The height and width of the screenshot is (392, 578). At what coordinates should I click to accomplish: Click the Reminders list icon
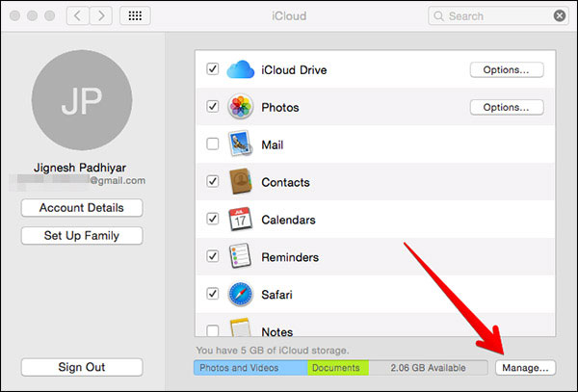click(240, 256)
